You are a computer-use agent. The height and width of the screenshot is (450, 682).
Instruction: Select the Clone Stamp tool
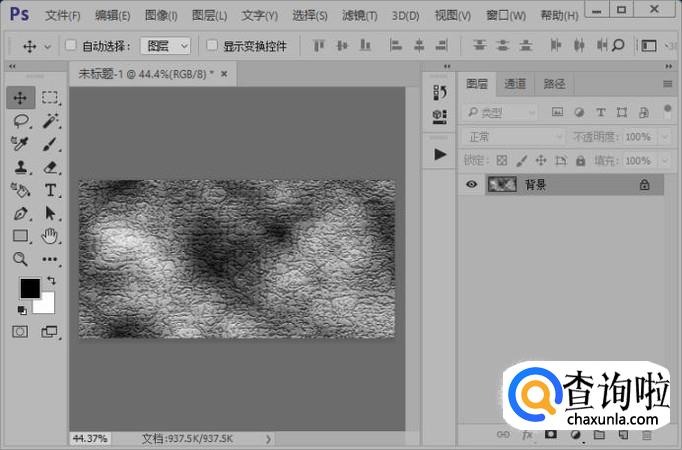coord(20,167)
